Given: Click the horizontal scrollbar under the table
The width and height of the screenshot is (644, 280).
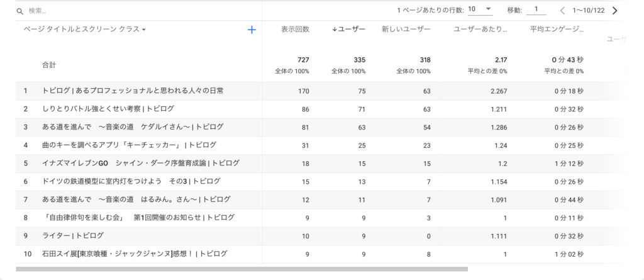Looking at the screenshot, I should click(241, 269).
